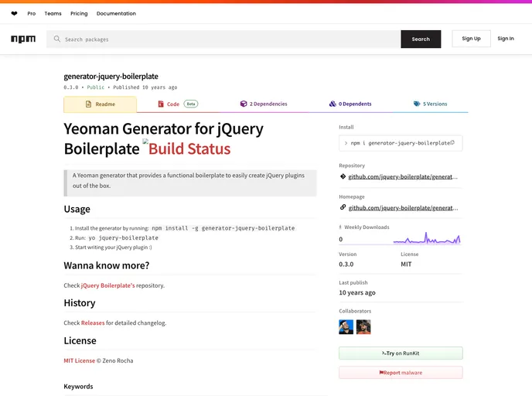Click the npm i install command box

401,143
